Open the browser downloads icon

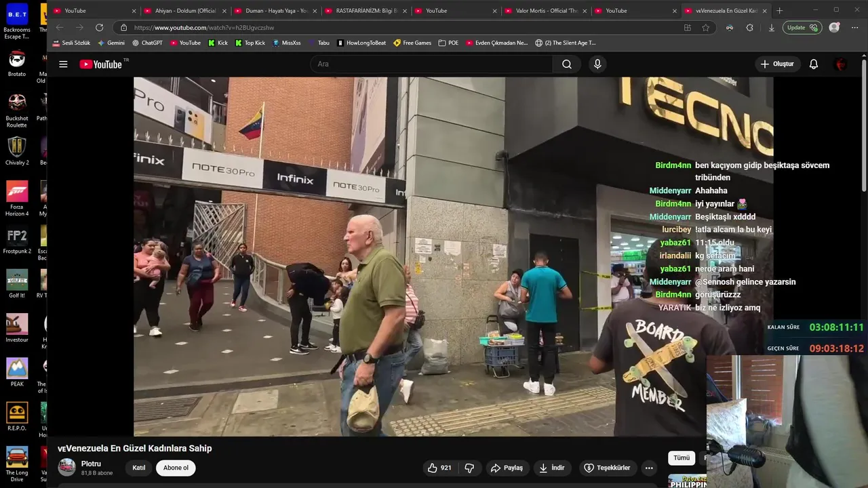771,28
